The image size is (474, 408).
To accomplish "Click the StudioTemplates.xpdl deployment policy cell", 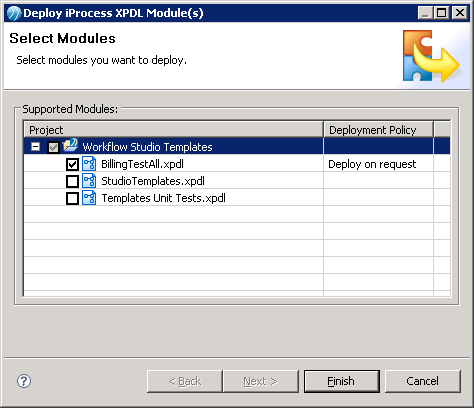I will point(378,181).
